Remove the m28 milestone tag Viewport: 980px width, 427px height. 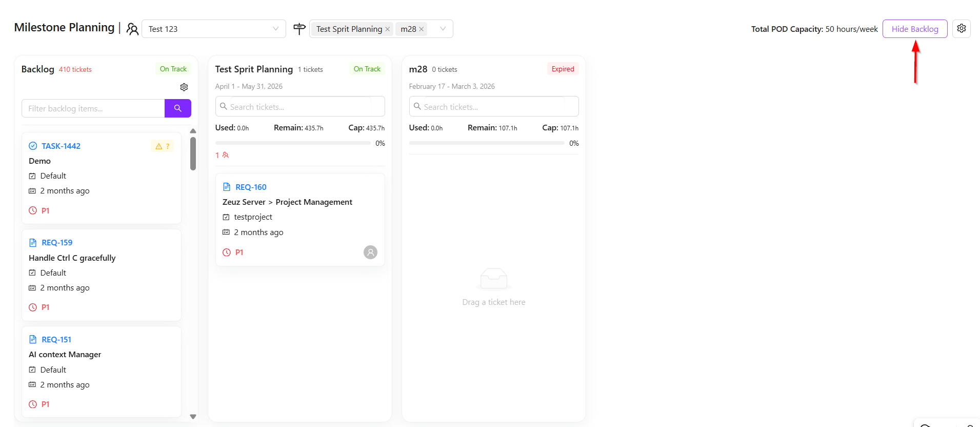422,29
